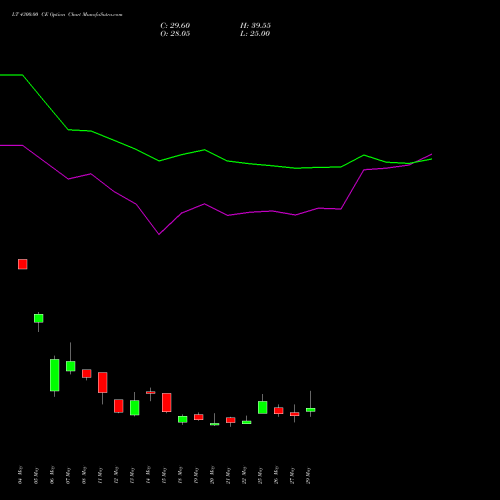500x500 pixels.
Task: Select the green candlestick for 13 May
Action: pos(135,407)
